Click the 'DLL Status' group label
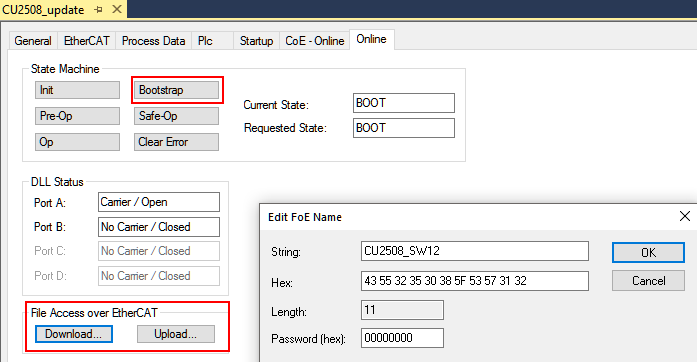The height and width of the screenshot is (362, 697). click(57, 182)
